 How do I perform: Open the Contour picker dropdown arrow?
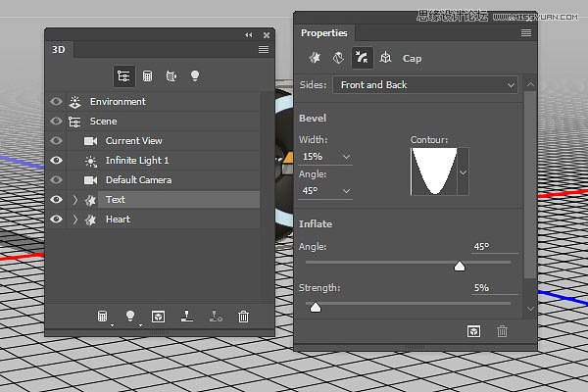(x=464, y=172)
